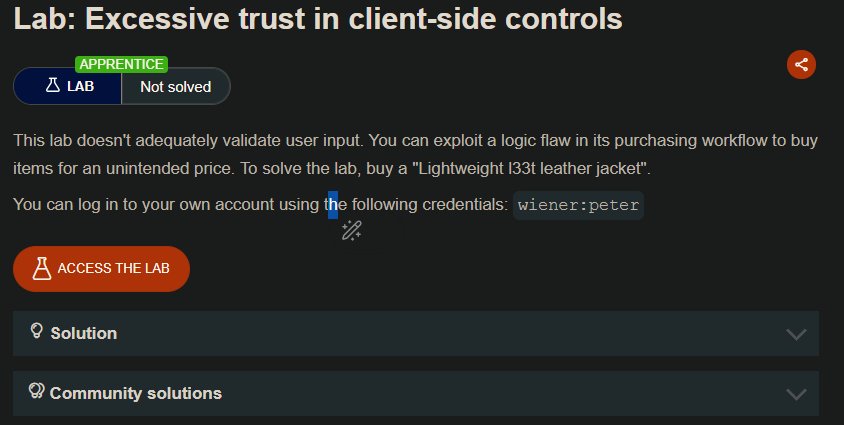Click the highlighted "th" text selection
This screenshot has height=425, width=844.
[x=331, y=205]
